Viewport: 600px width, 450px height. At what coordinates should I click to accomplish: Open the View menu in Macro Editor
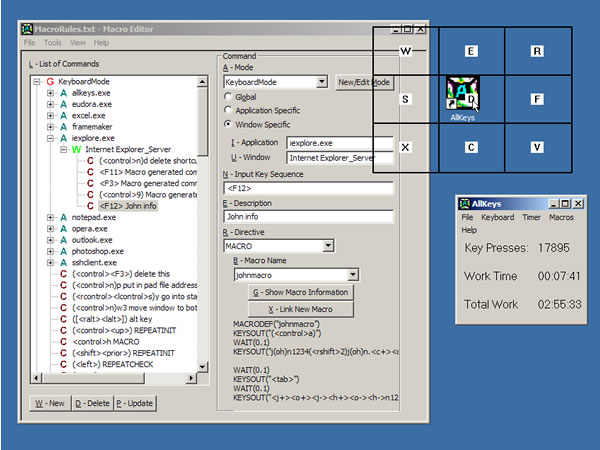[78, 42]
